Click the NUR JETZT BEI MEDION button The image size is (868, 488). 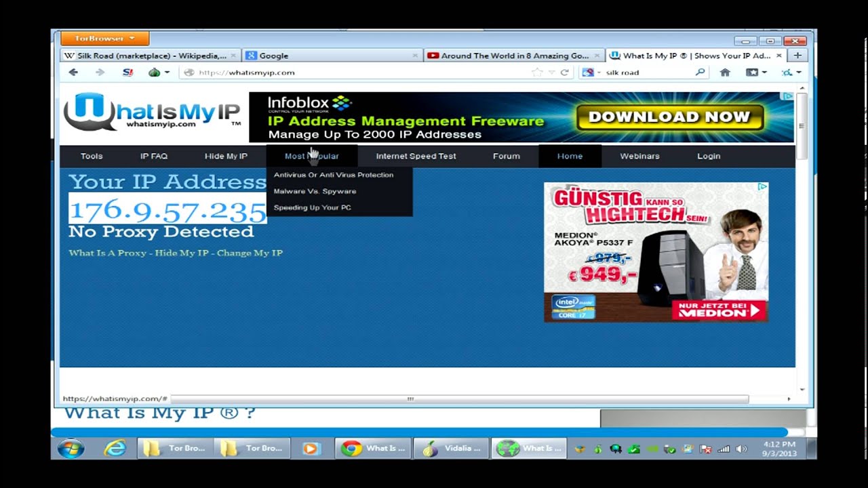pos(719,310)
